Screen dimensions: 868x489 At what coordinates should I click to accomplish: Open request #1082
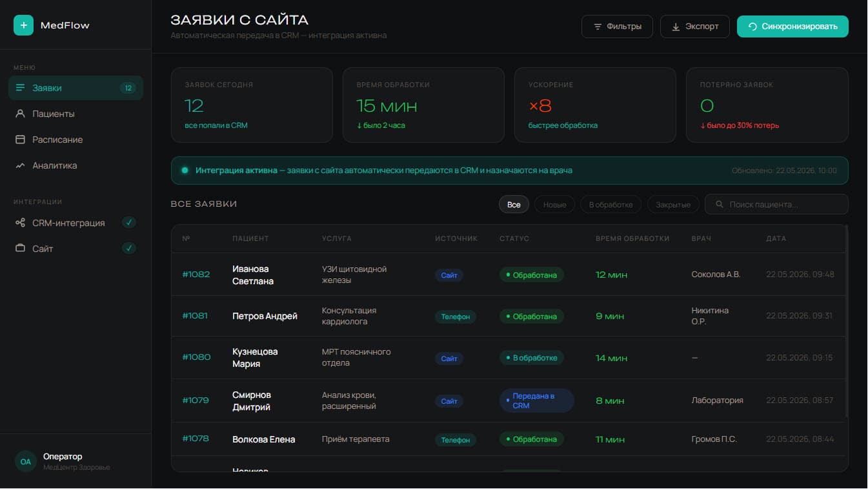click(196, 275)
